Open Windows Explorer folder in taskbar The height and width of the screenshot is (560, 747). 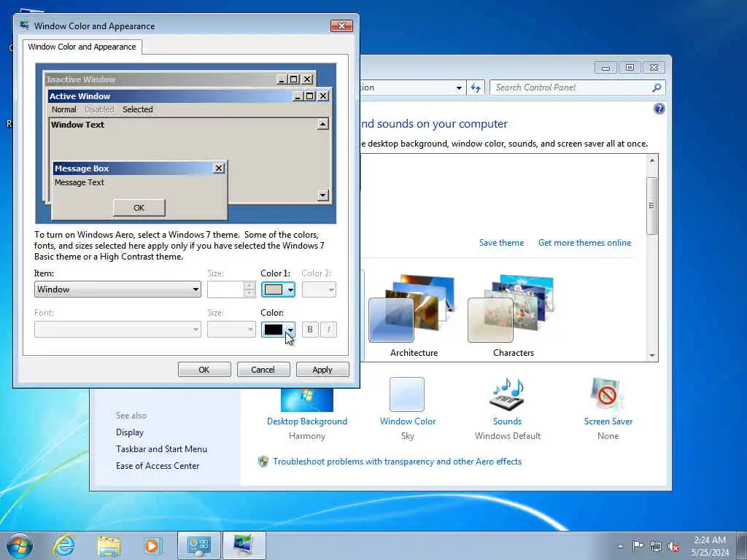point(109,545)
